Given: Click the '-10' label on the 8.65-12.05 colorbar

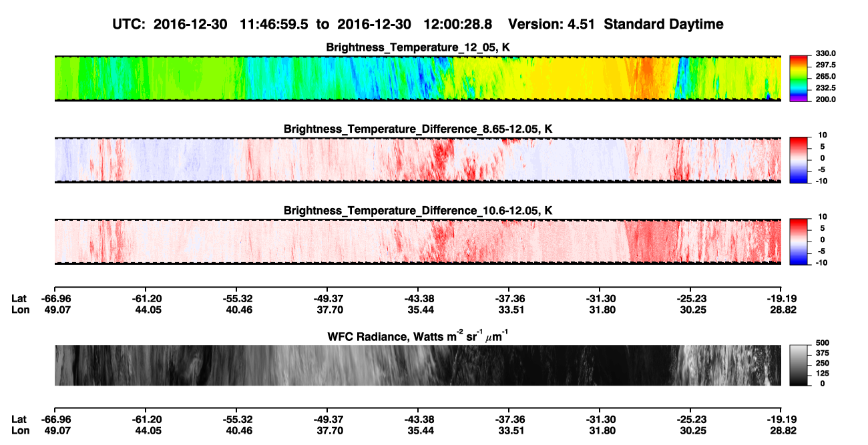Looking at the screenshot, I should coord(821,181).
